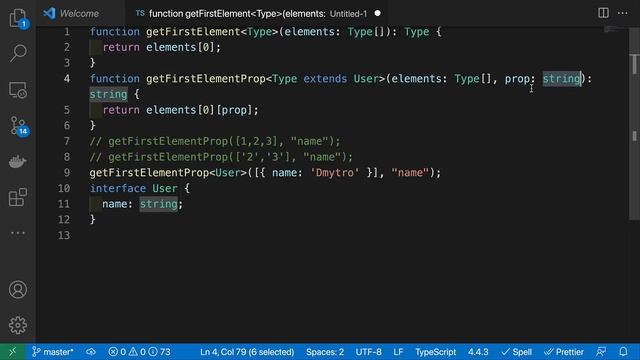Viewport: 640px width, 360px height.
Task: Switch to the Welcome tab
Action: coord(80,13)
